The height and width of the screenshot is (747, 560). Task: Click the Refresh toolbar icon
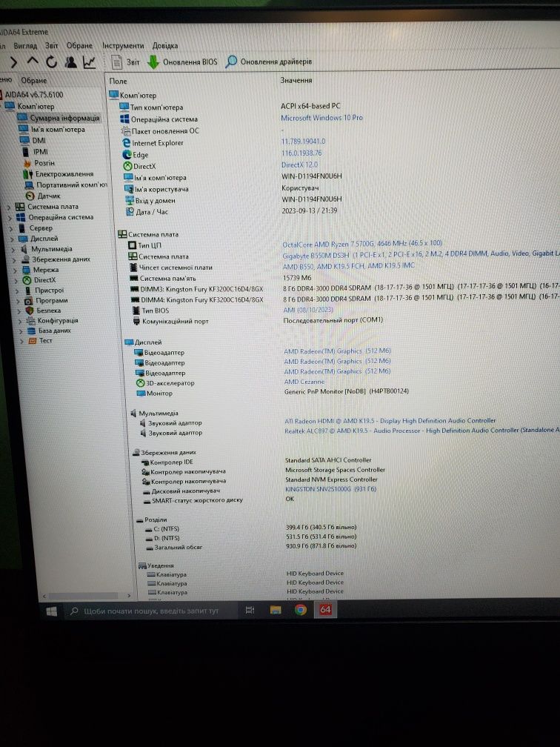(x=51, y=62)
